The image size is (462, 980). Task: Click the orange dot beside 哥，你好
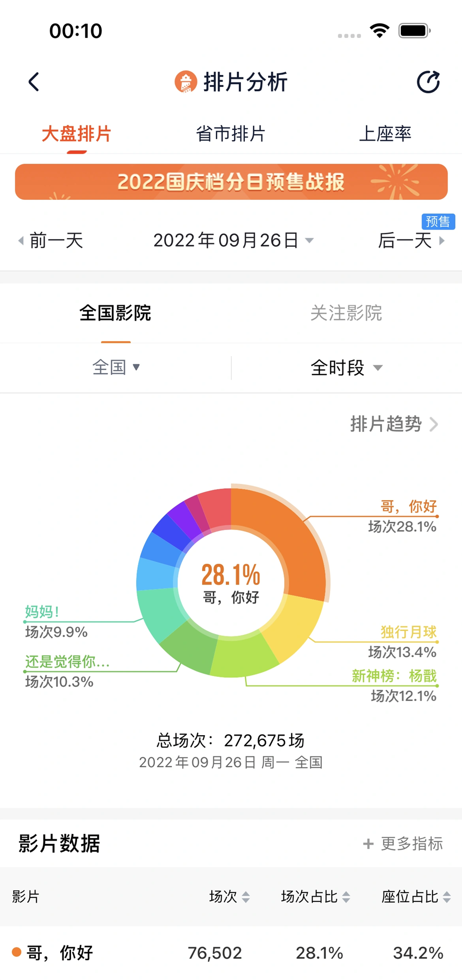coord(16,952)
